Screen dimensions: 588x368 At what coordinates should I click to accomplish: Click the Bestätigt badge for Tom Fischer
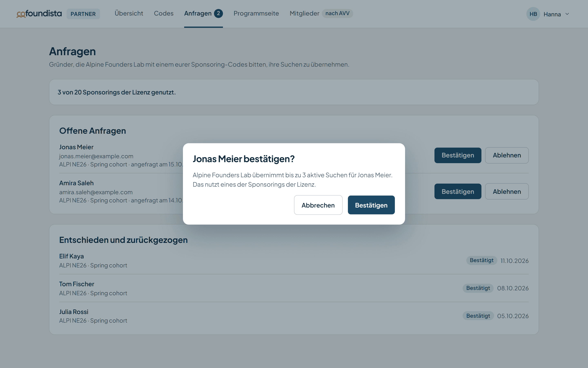tap(478, 288)
